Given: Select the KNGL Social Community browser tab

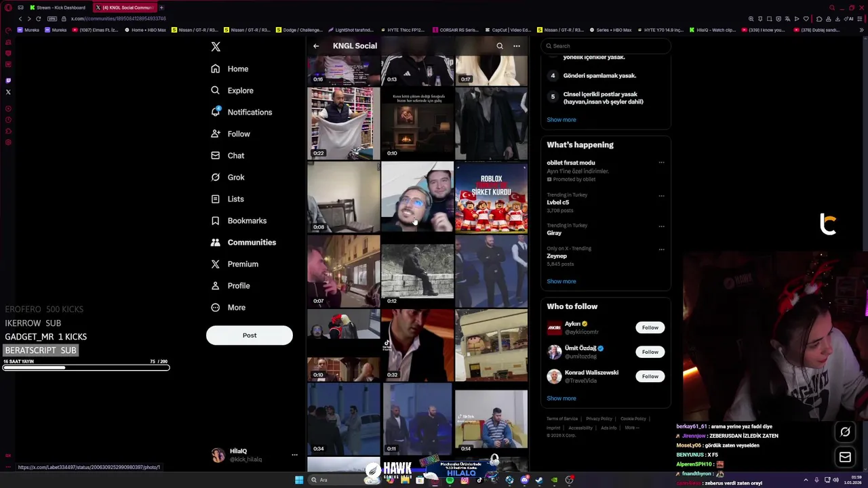Looking at the screenshot, I should coord(124,7).
